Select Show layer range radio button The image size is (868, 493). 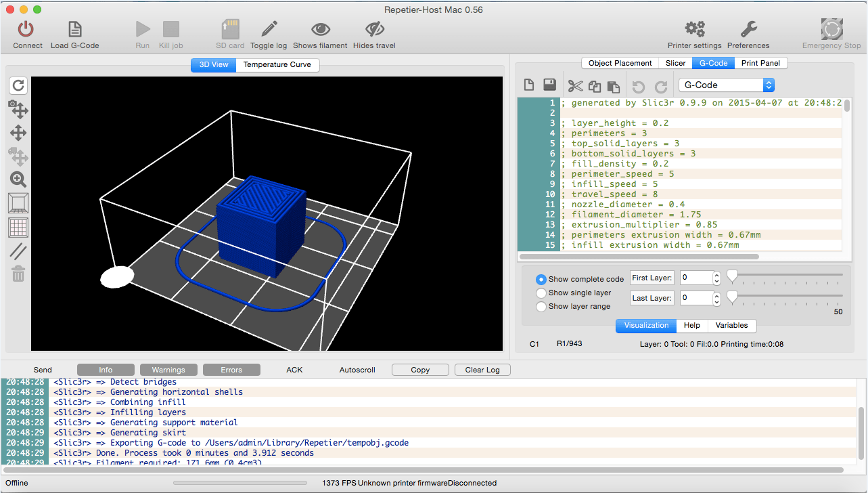pos(541,306)
